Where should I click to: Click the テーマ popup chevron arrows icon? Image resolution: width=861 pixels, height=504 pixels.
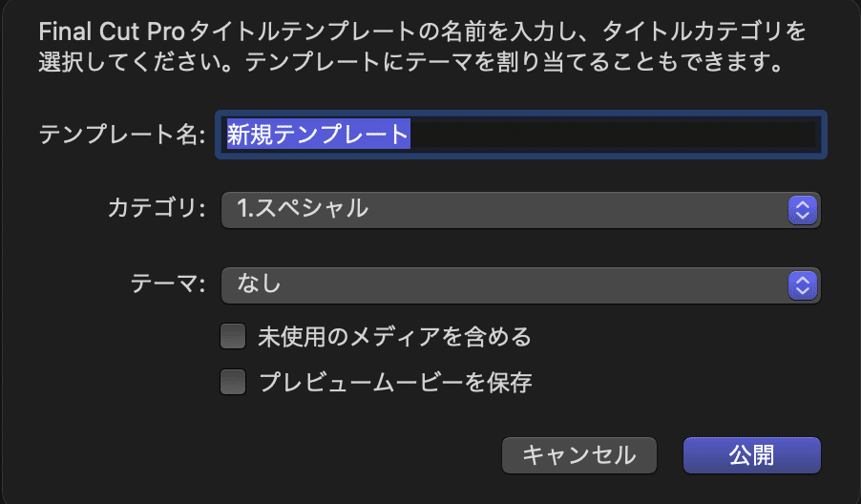point(803,283)
